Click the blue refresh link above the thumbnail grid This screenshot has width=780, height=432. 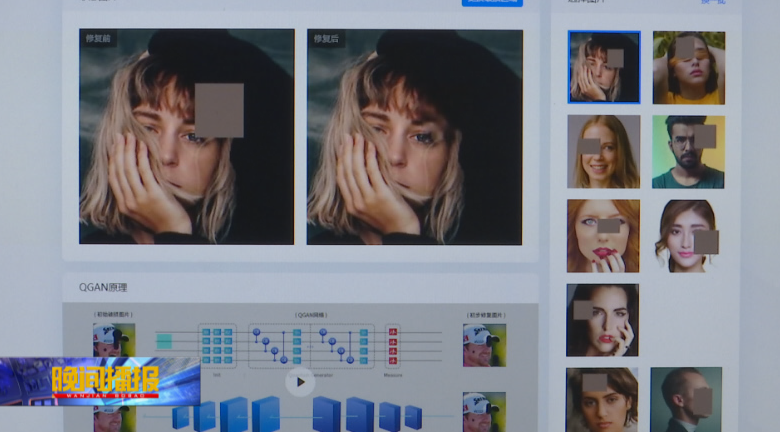tap(713, 2)
